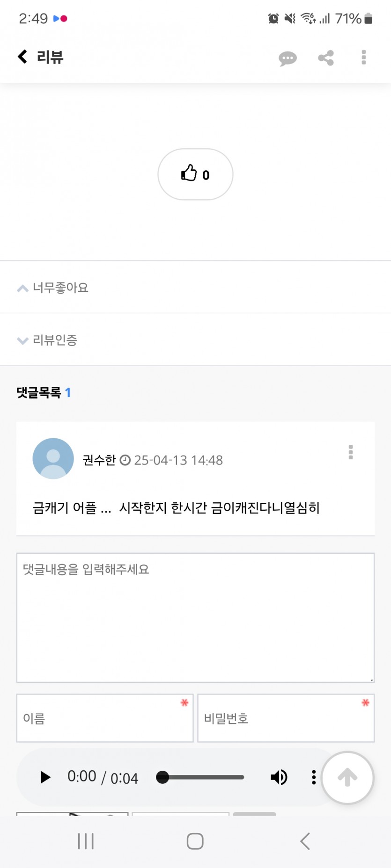Focus the 댓글내용을 입력해주세요 text area
This screenshot has width=391, height=868.
(195, 618)
